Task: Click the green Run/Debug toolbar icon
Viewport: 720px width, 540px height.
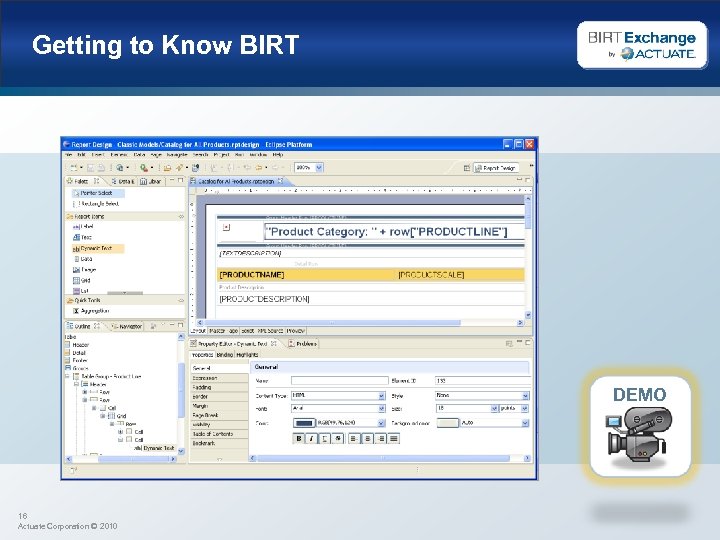Action: (x=144, y=168)
